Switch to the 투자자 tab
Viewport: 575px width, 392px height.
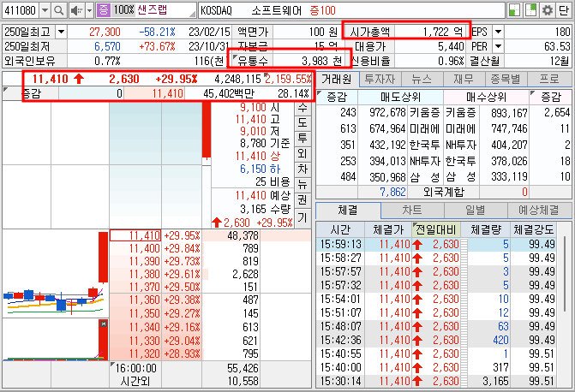click(x=380, y=79)
